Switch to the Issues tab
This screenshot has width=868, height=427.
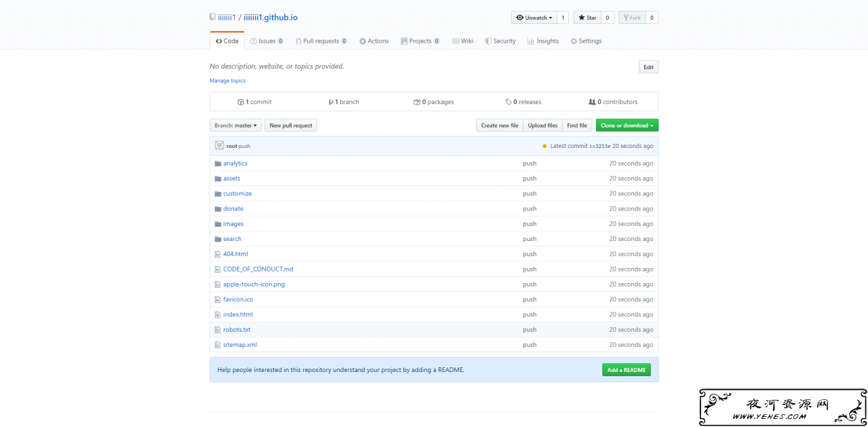[x=267, y=41]
